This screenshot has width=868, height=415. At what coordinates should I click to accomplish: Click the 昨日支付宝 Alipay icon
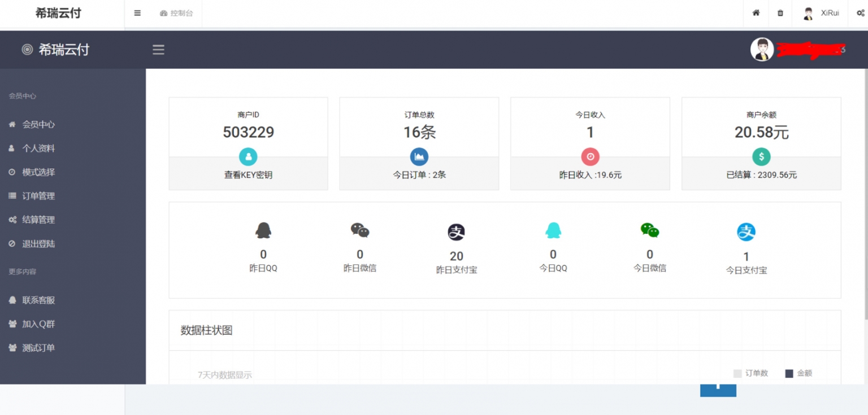457,231
